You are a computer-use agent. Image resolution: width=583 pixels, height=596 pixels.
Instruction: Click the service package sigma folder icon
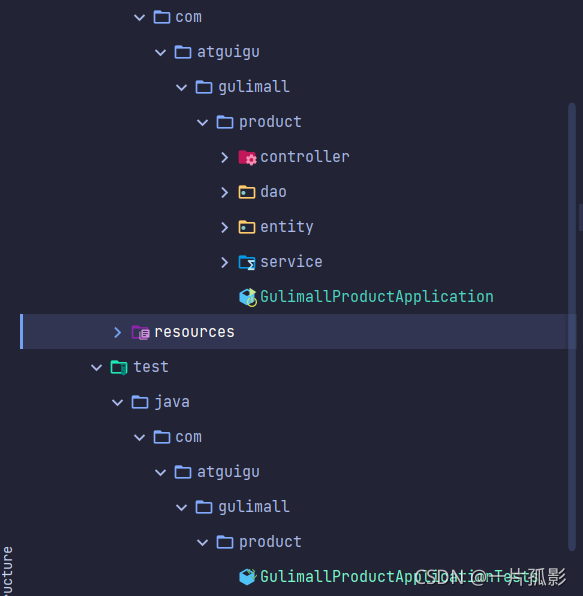pyautogui.click(x=247, y=263)
